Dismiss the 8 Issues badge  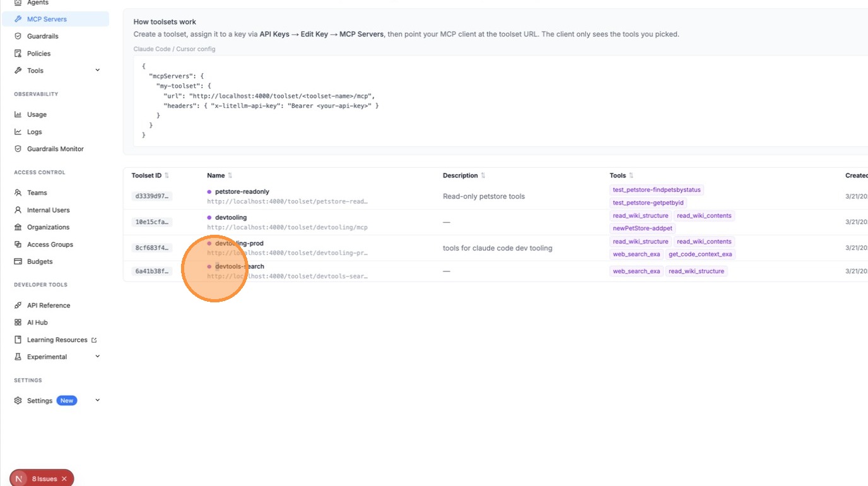point(64,479)
